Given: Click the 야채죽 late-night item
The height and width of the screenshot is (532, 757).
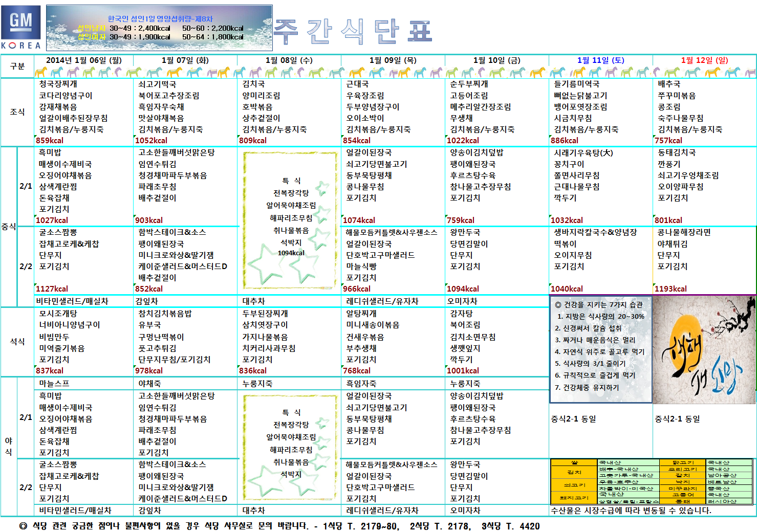Looking at the screenshot, I should [x=149, y=384].
